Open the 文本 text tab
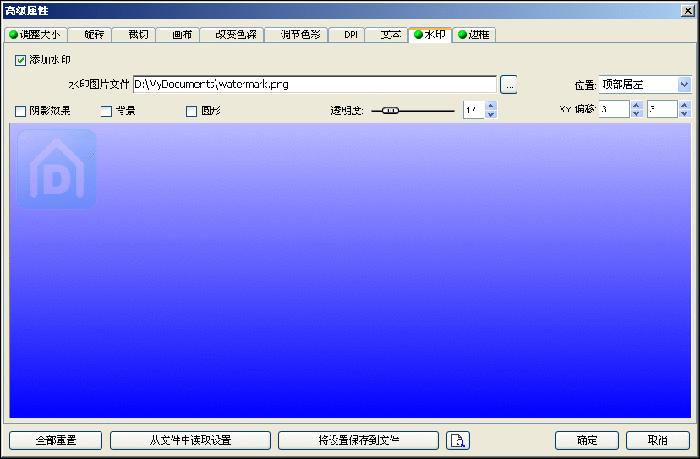 387,35
